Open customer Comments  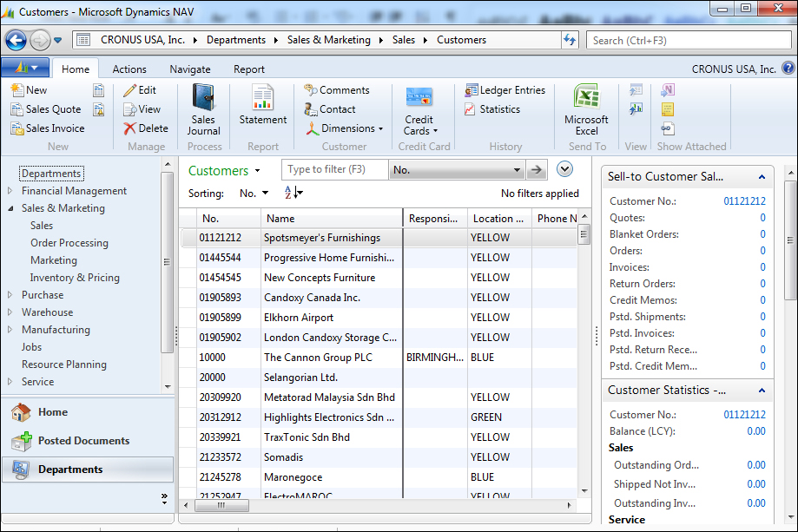337,90
